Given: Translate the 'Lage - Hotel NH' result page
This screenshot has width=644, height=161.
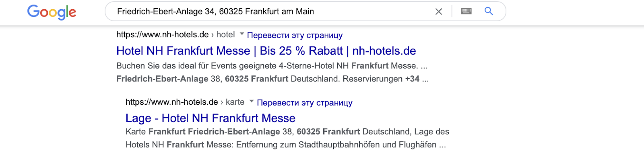Looking at the screenshot, I should [304, 103].
